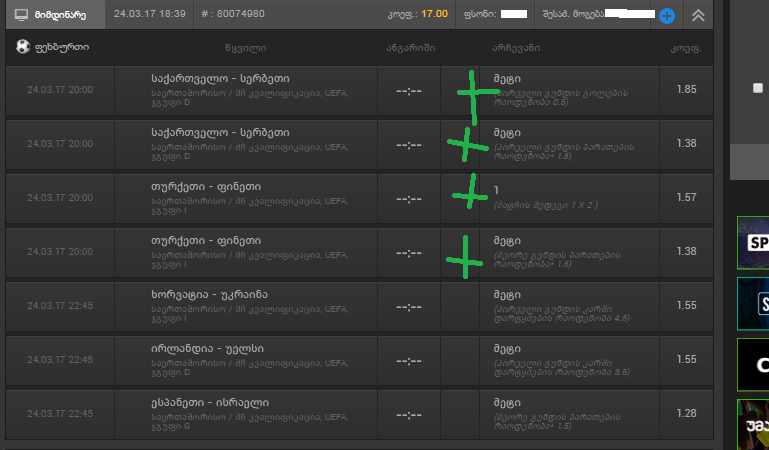Select the თურქეთი - ფინეთი match with odds 1.57

click(359, 199)
